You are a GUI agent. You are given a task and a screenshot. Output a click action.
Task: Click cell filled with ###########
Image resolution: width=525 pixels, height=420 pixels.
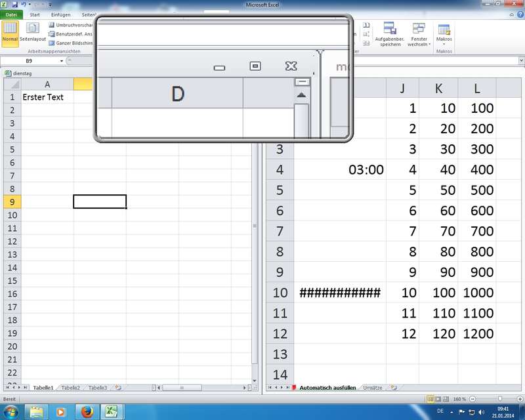(340, 293)
